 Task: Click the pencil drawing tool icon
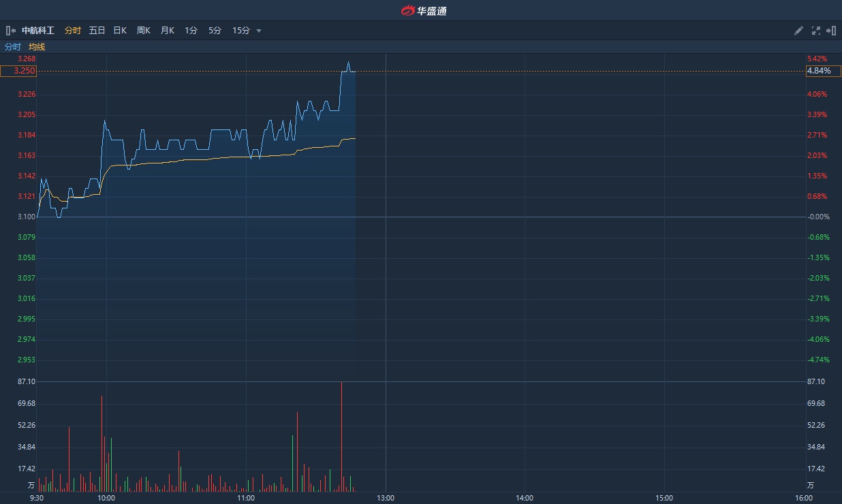799,31
